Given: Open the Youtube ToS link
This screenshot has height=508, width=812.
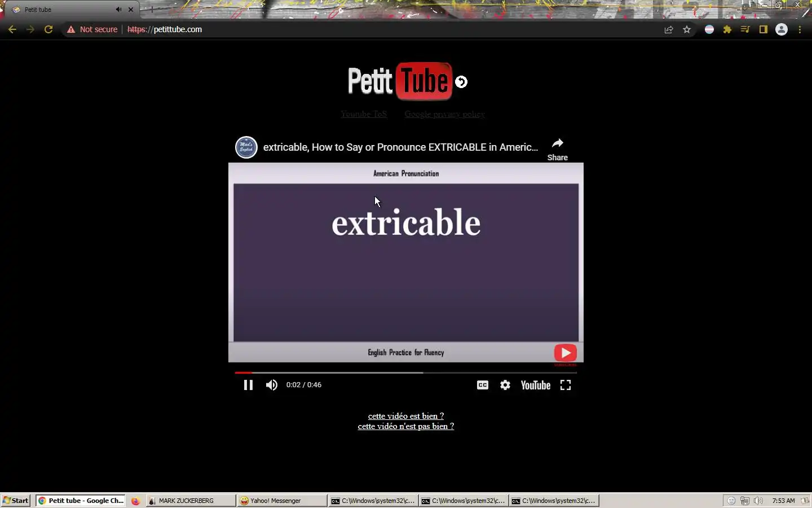Looking at the screenshot, I should pos(364,114).
